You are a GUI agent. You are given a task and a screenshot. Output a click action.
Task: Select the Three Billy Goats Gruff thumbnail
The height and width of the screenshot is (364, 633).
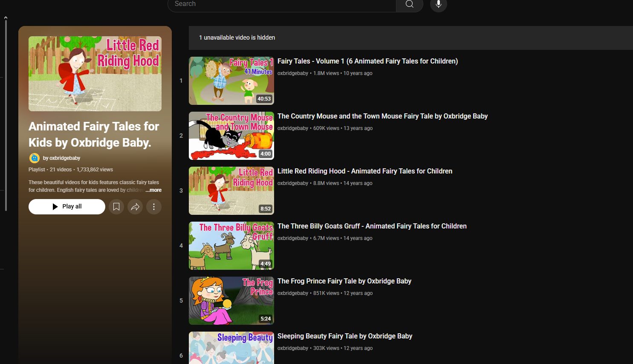(x=231, y=246)
